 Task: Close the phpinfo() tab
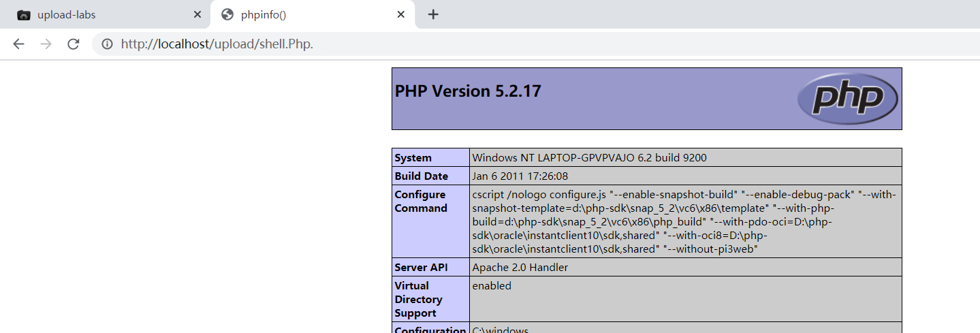401,14
